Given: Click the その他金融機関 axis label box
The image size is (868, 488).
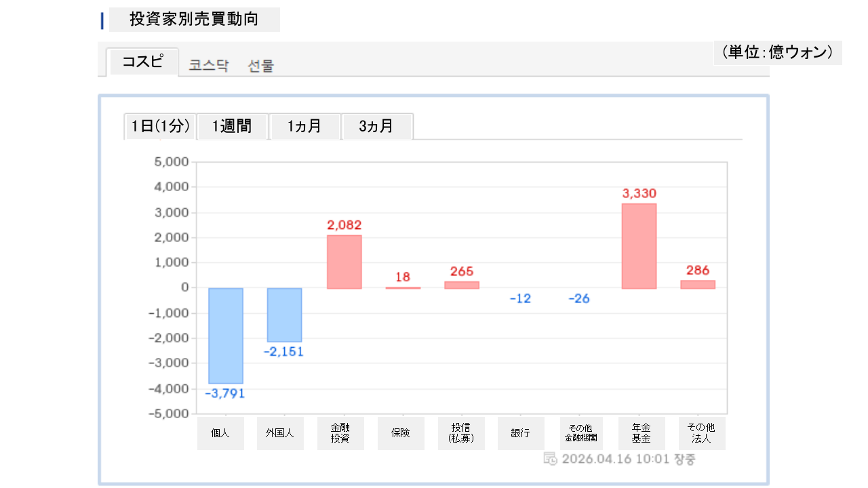Looking at the screenshot, I should [579, 433].
